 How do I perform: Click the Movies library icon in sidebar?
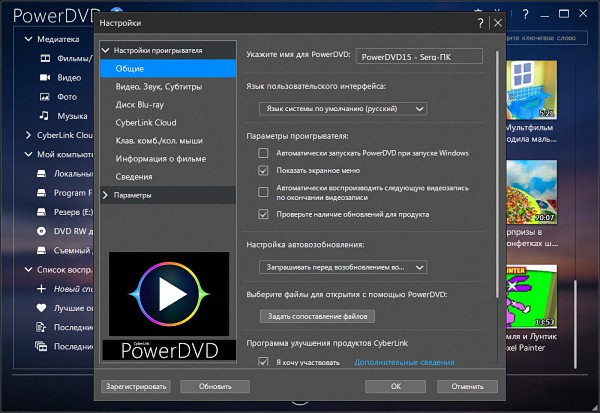pyautogui.click(x=45, y=58)
